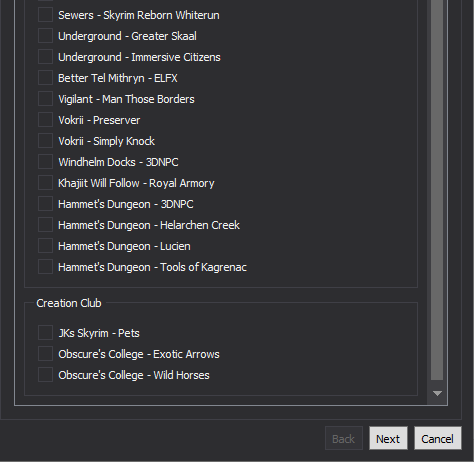Click the Next button

pyautogui.click(x=388, y=438)
